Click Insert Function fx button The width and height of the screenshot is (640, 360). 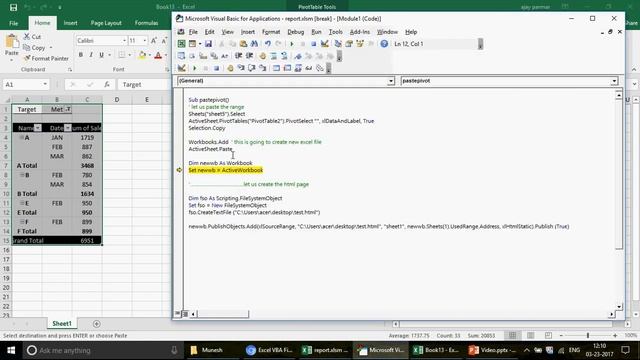tap(107, 84)
